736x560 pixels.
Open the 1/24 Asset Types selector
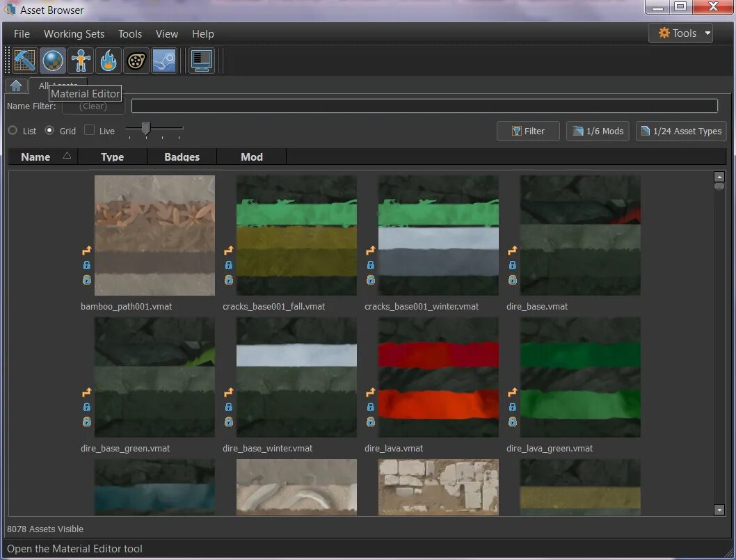680,131
